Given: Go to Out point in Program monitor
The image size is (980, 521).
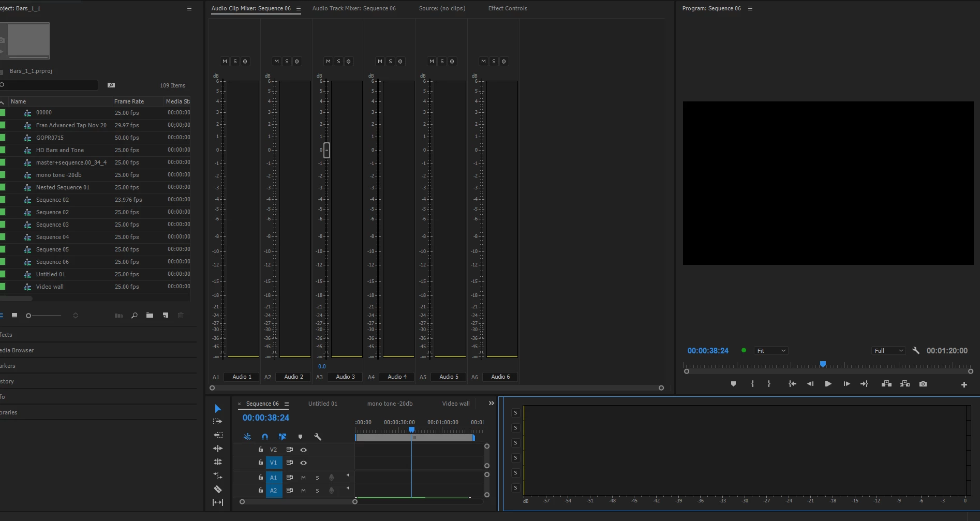Looking at the screenshot, I should point(864,384).
